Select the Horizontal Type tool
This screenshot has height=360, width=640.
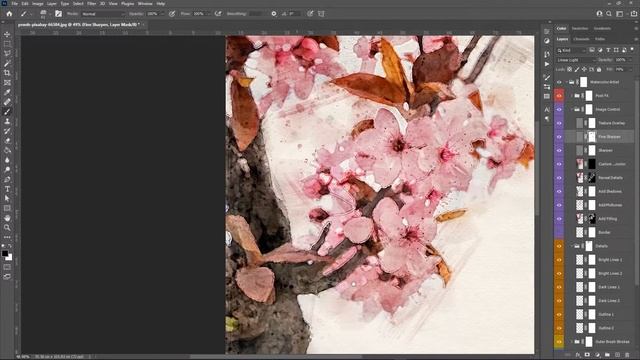[7, 189]
